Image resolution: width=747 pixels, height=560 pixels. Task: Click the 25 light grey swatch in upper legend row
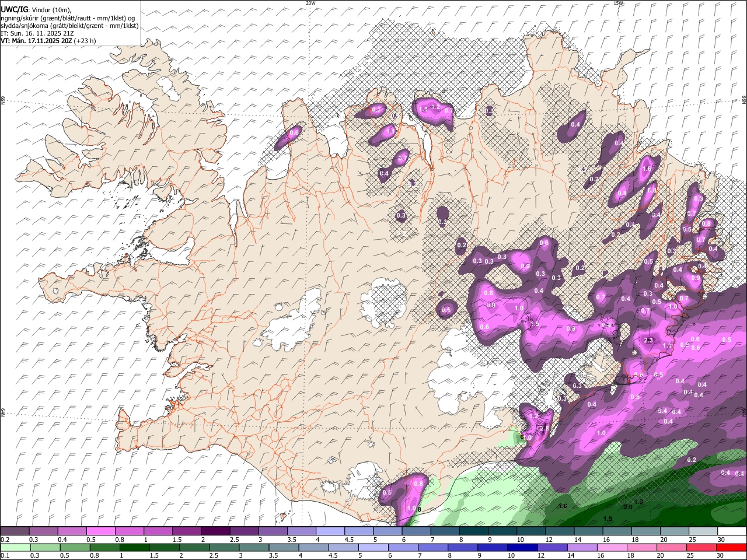(703, 531)
